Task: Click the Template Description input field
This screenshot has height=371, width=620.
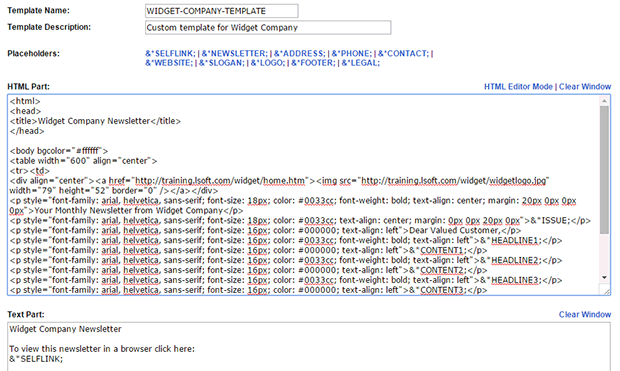Action: 268,27
